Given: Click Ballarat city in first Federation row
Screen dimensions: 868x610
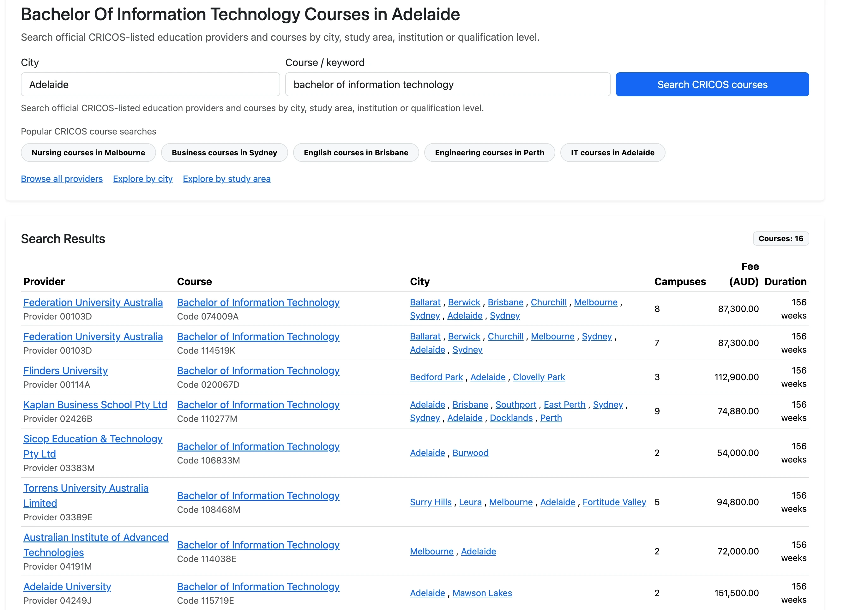Looking at the screenshot, I should [425, 302].
